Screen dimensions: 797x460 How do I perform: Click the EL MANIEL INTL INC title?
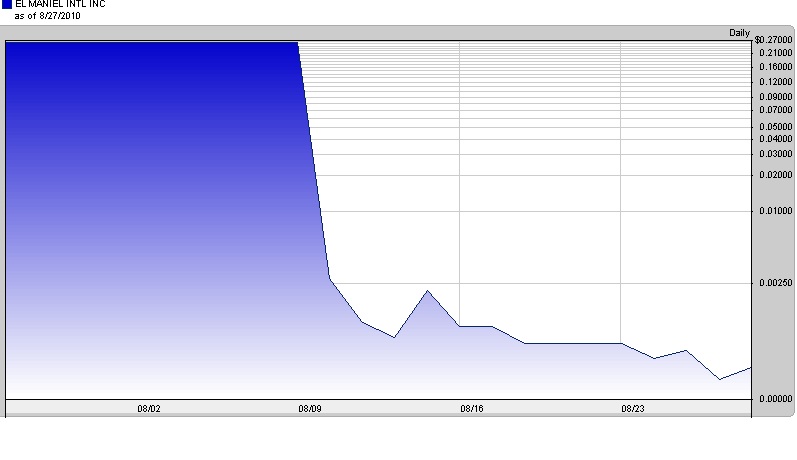59,5
